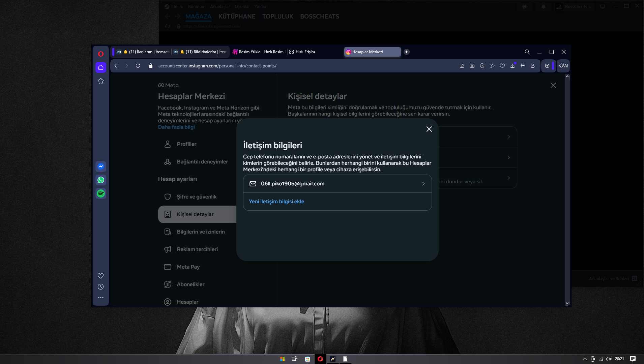The height and width of the screenshot is (364, 644).
Task: Click the padlock site info icon
Action: [151, 66]
